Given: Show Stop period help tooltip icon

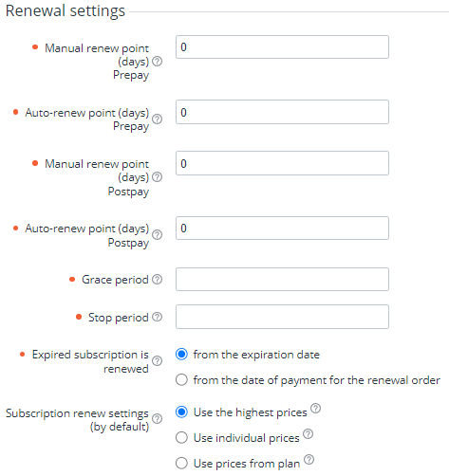Looking at the screenshot, I should tap(157, 317).
